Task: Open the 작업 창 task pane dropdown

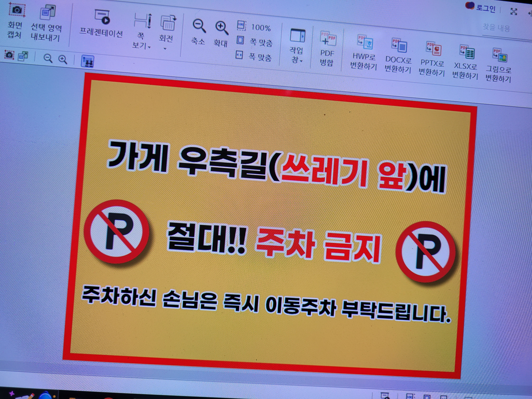Action: (297, 46)
